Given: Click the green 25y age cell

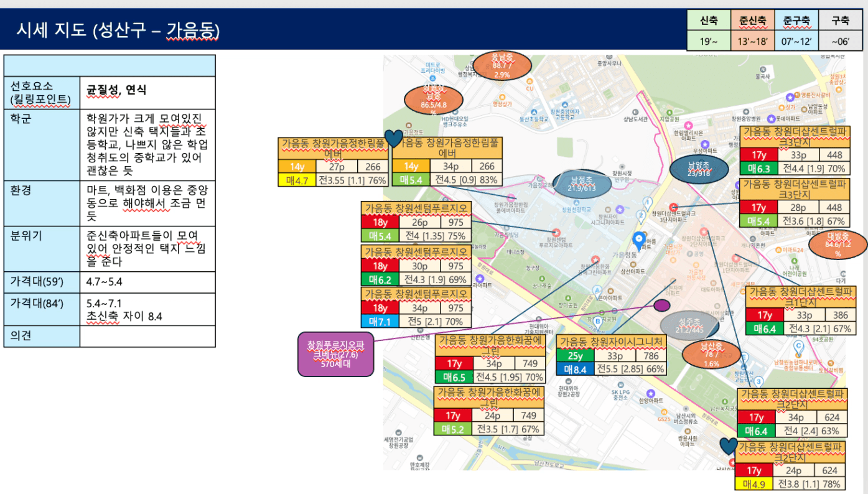Looking at the screenshot, I should [x=575, y=357].
